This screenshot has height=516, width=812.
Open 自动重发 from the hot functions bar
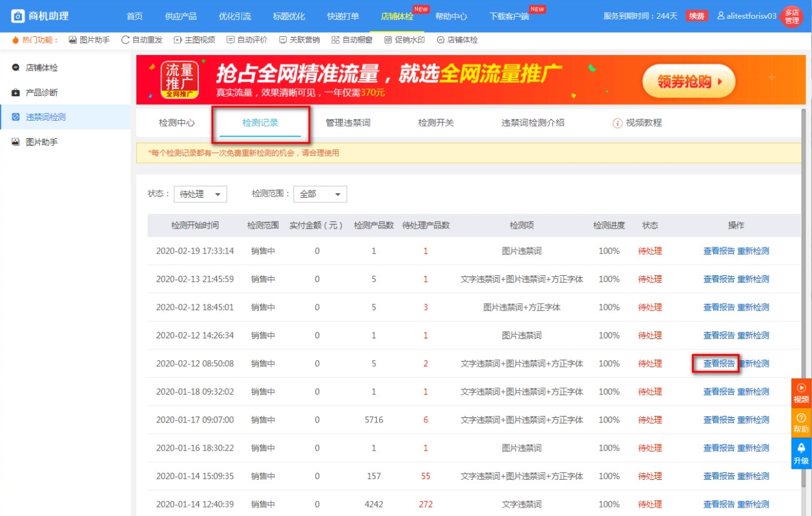pos(125,40)
